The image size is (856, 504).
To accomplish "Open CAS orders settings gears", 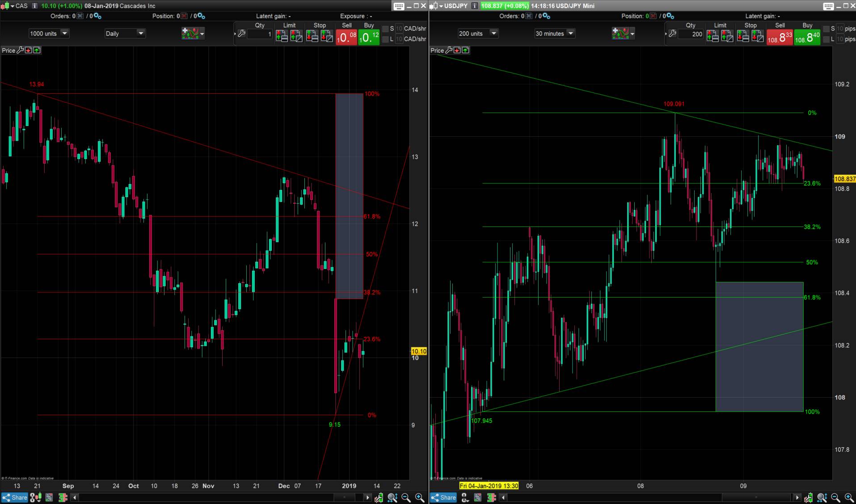I will 97,16.
